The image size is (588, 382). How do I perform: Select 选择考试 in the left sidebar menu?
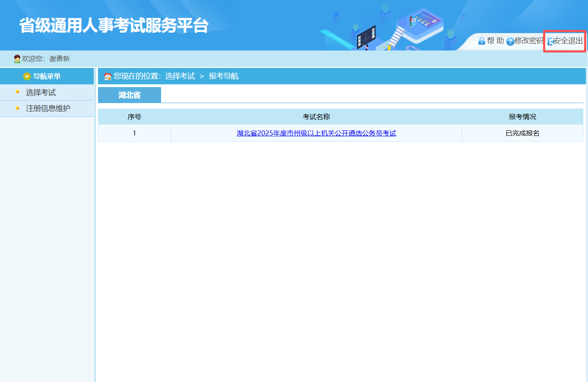(x=41, y=93)
